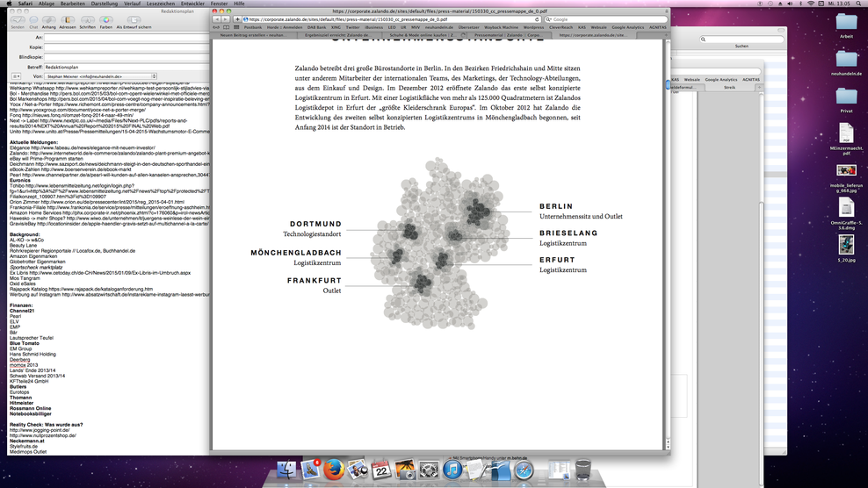The image size is (868, 488).
Task: Click Als Entwurf sichern icon
Action: (x=134, y=20)
